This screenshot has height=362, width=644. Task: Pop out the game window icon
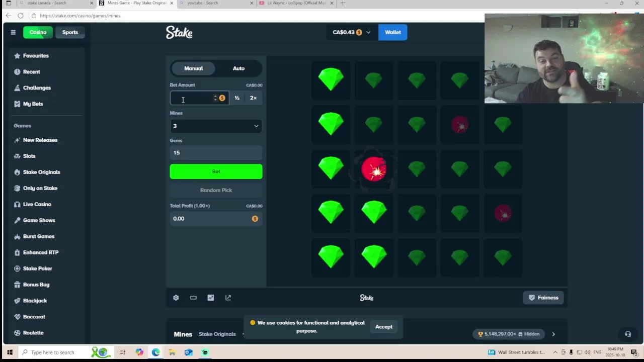tap(228, 298)
